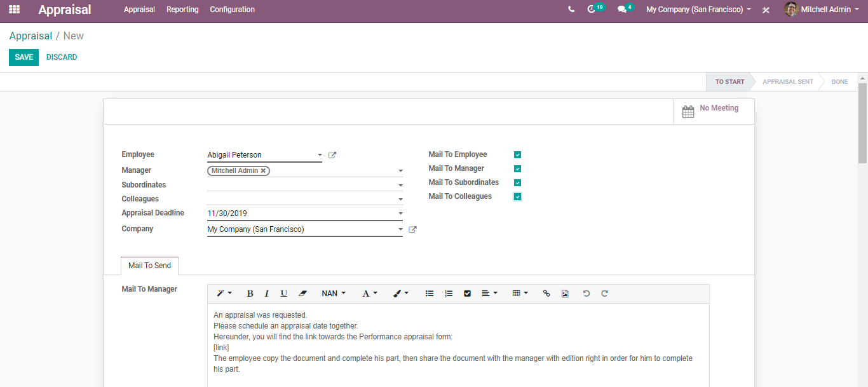868x387 pixels.
Task: Click the eraser remove-formatting icon
Action: [302, 294]
